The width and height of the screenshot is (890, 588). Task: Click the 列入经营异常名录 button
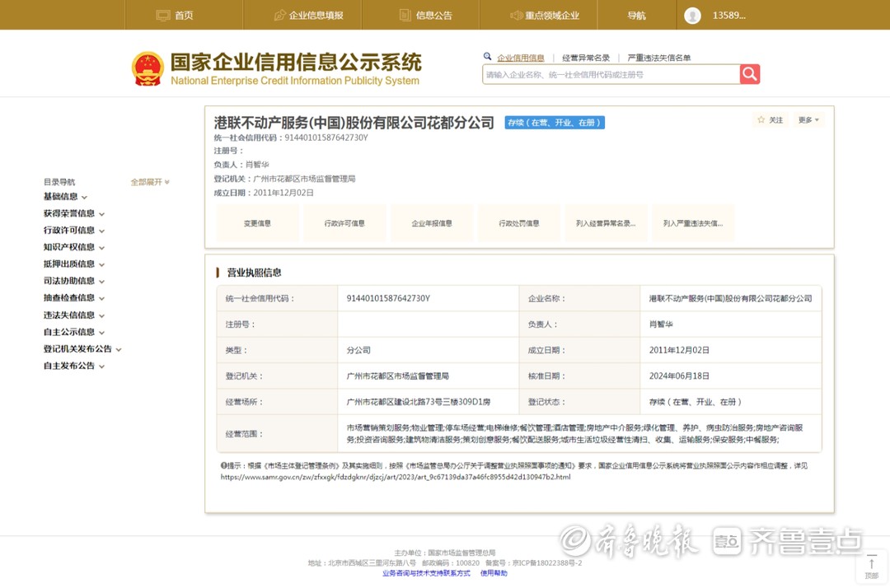607,223
